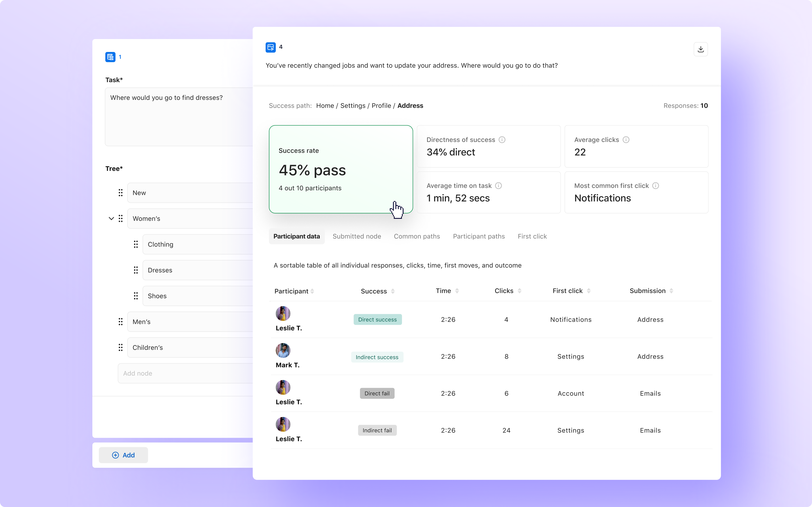812x507 pixels.
Task: Click the prototype test icon numbered 4
Action: click(x=270, y=47)
